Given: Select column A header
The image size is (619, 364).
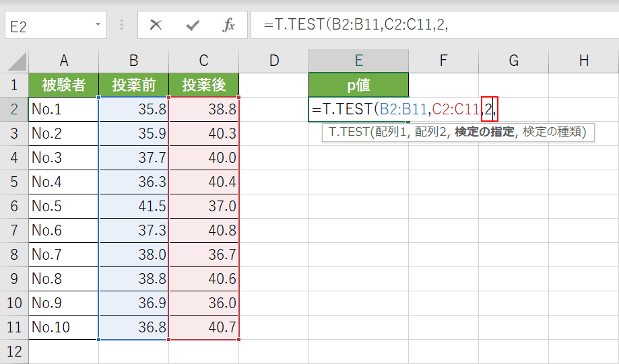Looking at the screenshot, I should [63, 61].
